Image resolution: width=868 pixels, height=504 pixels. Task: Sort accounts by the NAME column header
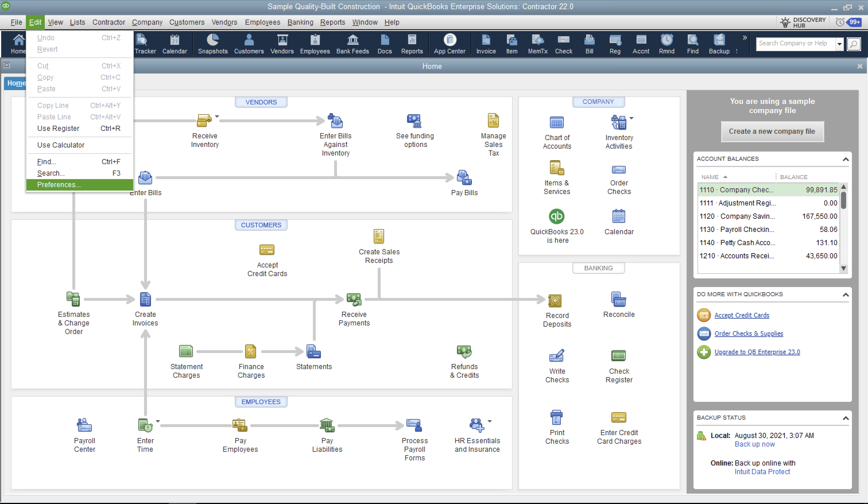coord(710,177)
